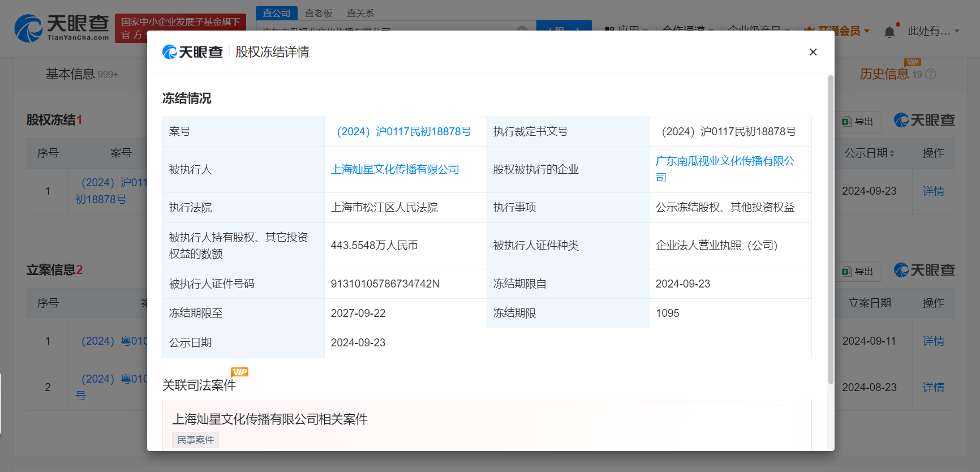Select 冻结期限自 date value
The width and height of the screenshot is (980, 472).
click(x=682, y=284)
